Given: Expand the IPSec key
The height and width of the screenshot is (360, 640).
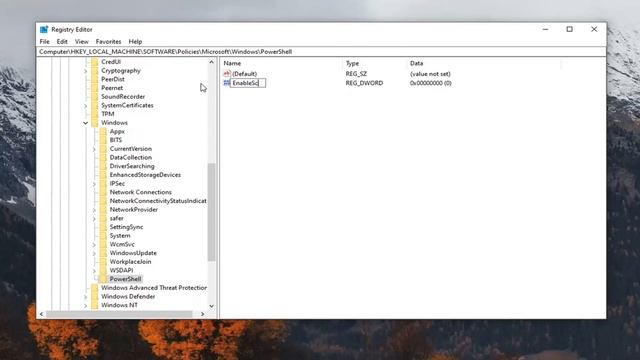Looking at the screenshot, I should coord(94,184).
